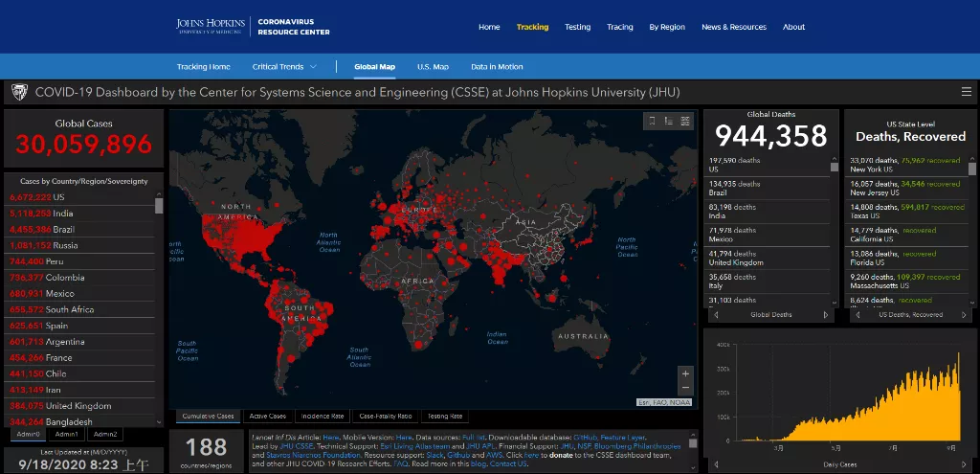Go to next panel in Global Deaths pager
Image resolution: width=980 pixels, height=474 pixels.
tap(826, 315)
